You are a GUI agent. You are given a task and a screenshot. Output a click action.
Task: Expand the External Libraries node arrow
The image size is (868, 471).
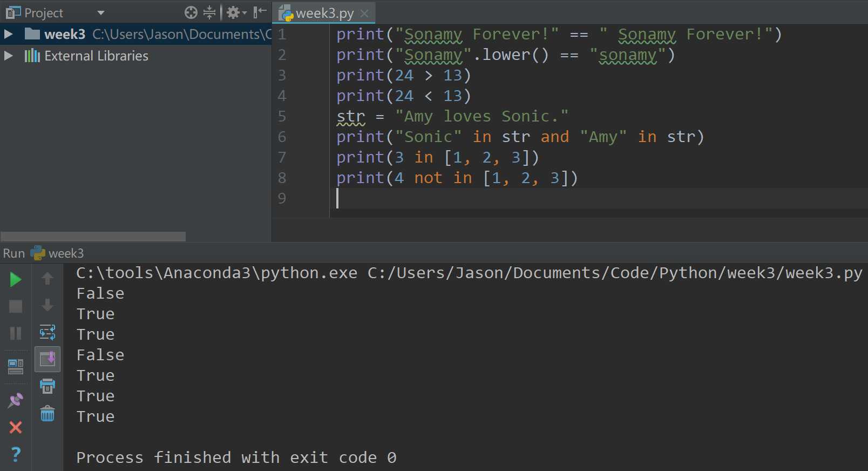pos(8,56)
